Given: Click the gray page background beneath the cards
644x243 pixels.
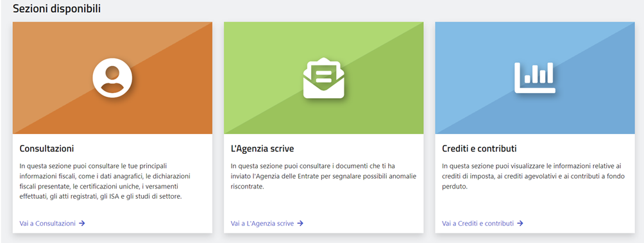Looking at the screenshot, I should tap(322, 239).
